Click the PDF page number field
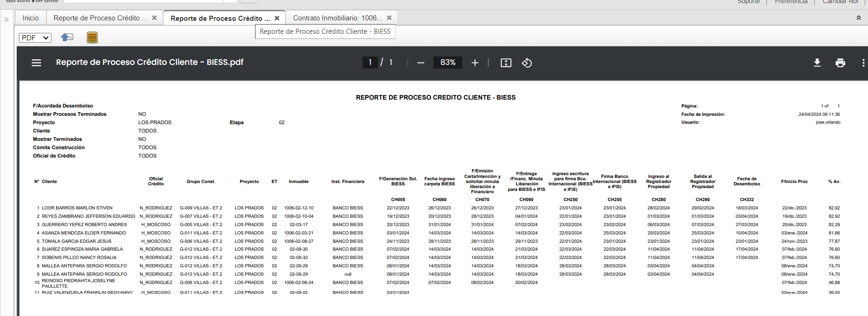The height and width of the screenshot is (316, 868). tap(370, 63)
